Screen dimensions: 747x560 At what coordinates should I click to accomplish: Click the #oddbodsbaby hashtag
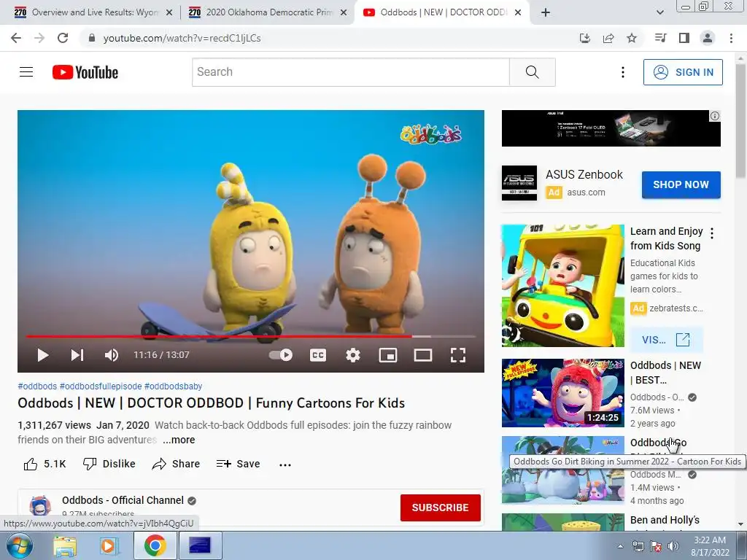[x=174, y=386]
